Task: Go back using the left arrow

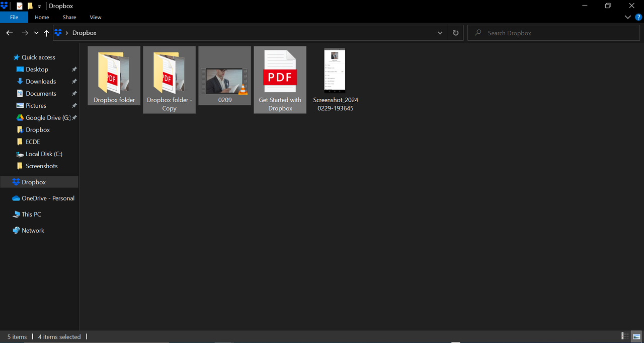Action: coord(10,33)
